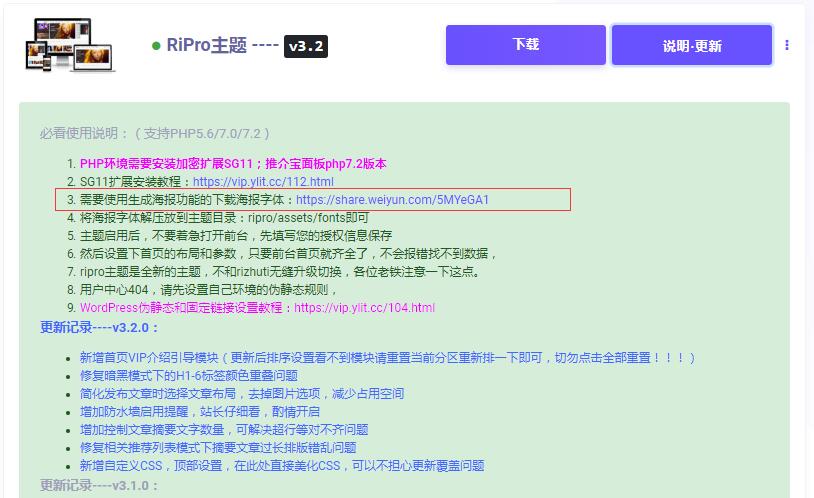
Task: Open the three-dot more options menu
Action: point(787,45)
